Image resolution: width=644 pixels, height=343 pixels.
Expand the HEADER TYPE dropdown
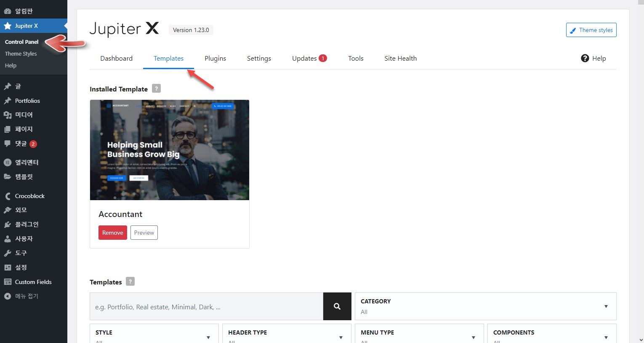coord(287,333)
